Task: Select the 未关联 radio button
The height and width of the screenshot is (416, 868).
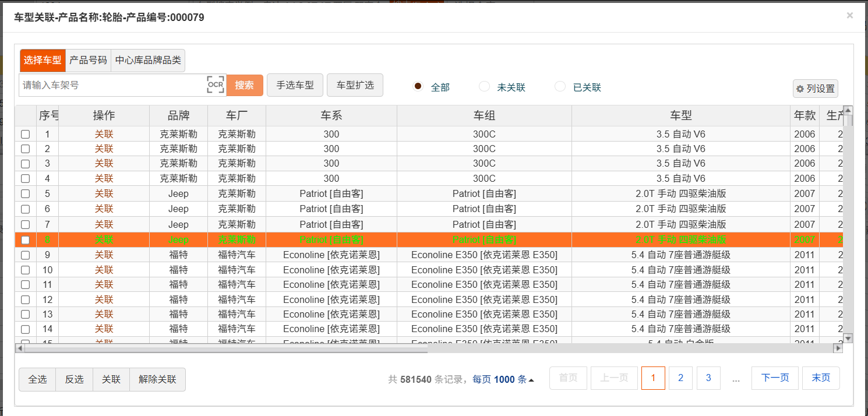Action: [484, 87]
